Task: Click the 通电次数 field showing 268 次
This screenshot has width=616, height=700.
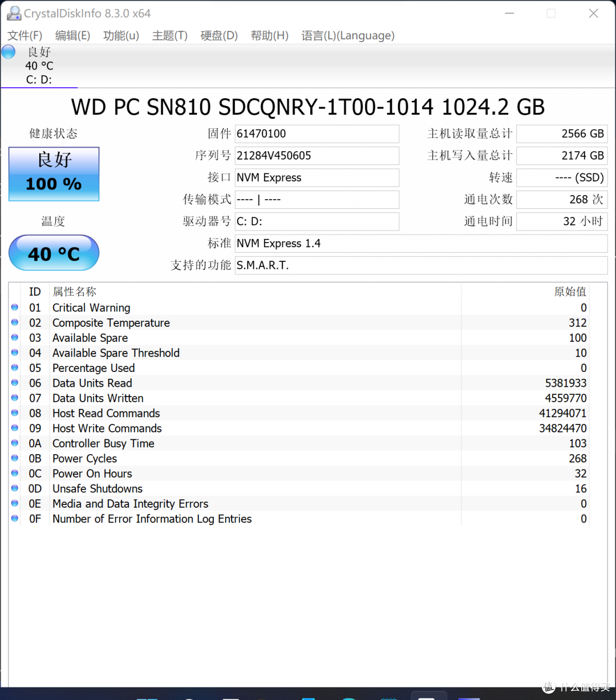Action: point(562,200)
